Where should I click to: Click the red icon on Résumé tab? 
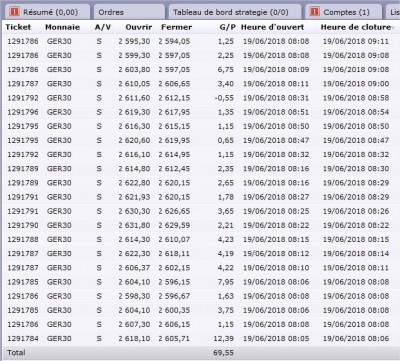point(14,12)
